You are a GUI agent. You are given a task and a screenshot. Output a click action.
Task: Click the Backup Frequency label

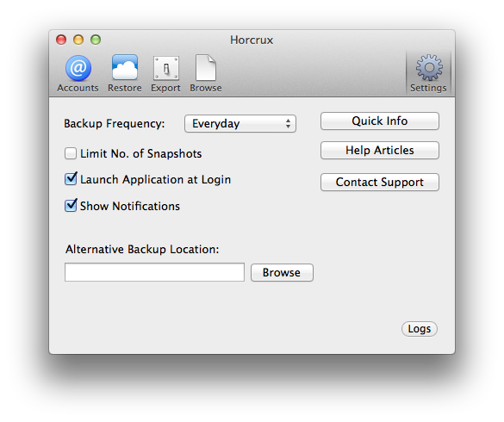pos(114,124)
